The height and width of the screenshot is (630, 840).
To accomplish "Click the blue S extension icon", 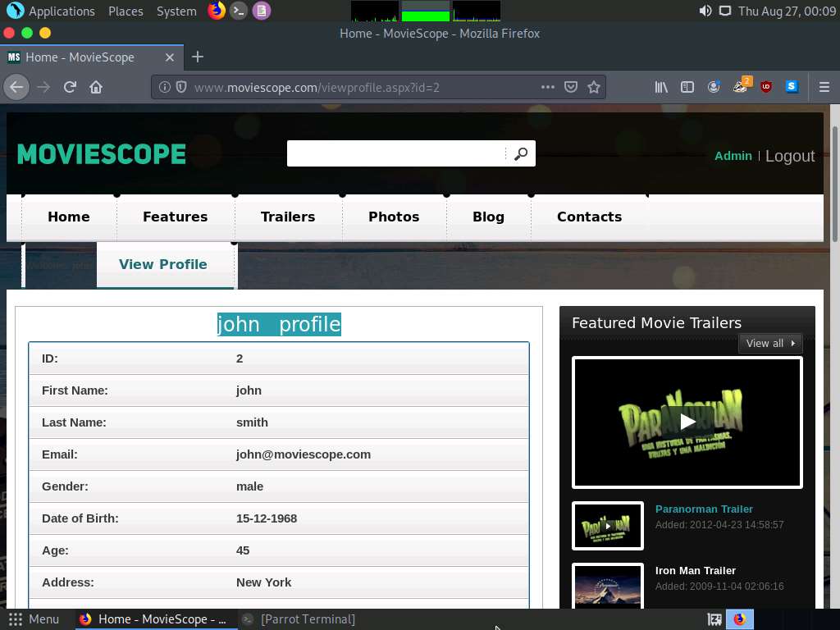I will [790, 87].
